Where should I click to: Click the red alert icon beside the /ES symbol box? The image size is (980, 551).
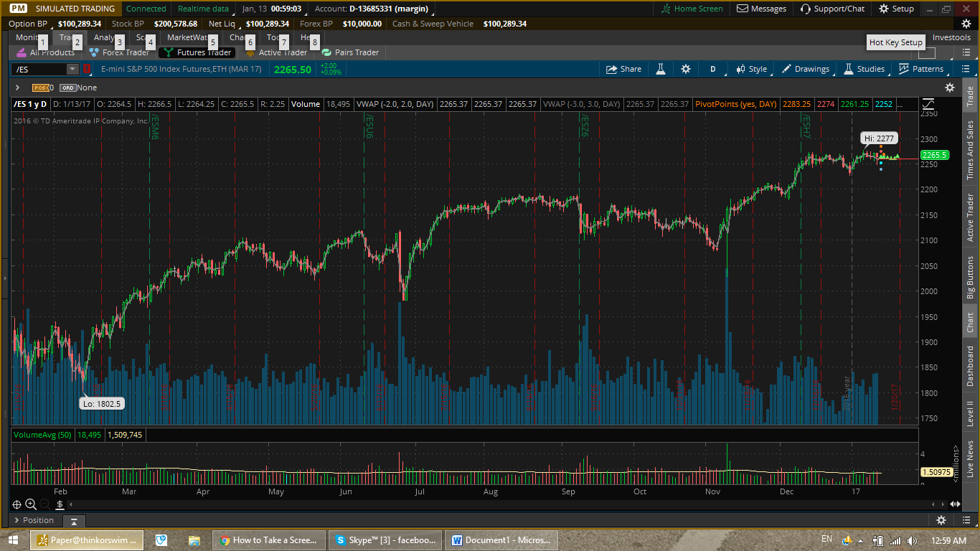[87, 69]
